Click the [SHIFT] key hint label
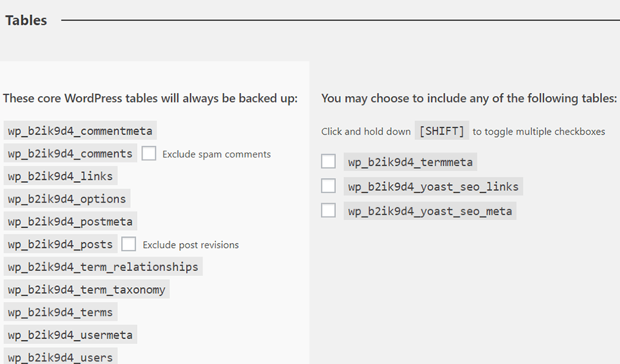Screen dimensions: 620x364 [441, 131]
